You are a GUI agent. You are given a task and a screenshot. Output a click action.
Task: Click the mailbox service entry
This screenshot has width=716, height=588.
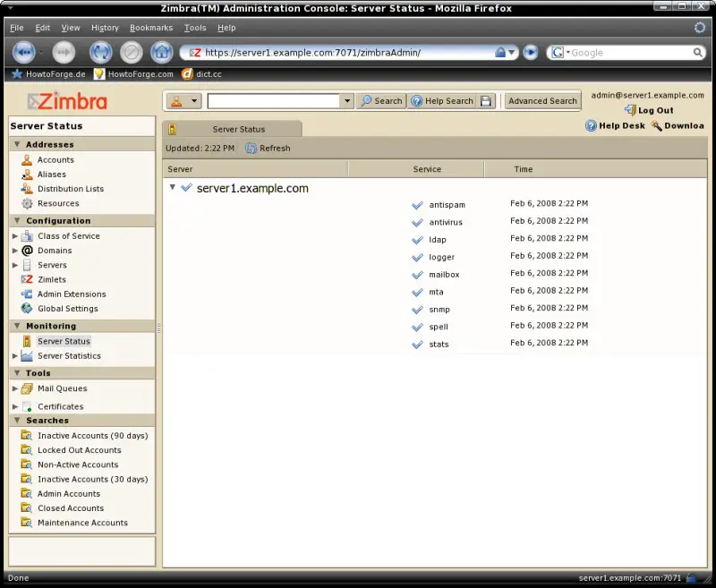click(444, 275)
